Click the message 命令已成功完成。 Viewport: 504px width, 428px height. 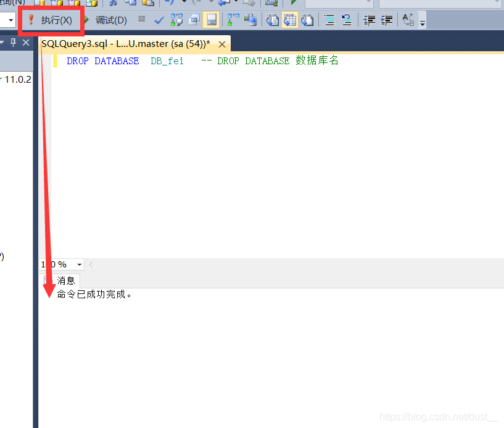[x=94, y=295]
